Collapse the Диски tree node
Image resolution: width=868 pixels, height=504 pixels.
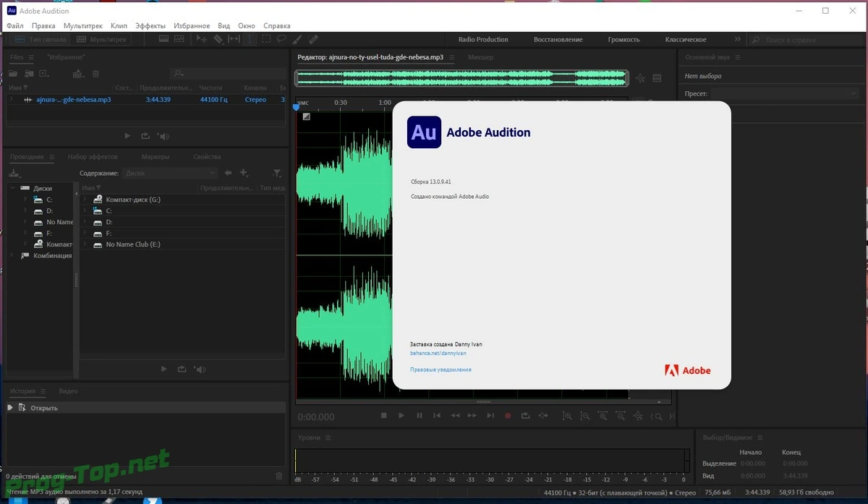point(13,188)
